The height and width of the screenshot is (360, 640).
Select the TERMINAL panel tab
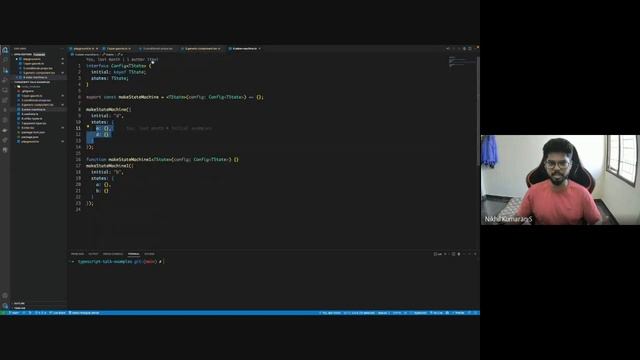coord(133,254)
